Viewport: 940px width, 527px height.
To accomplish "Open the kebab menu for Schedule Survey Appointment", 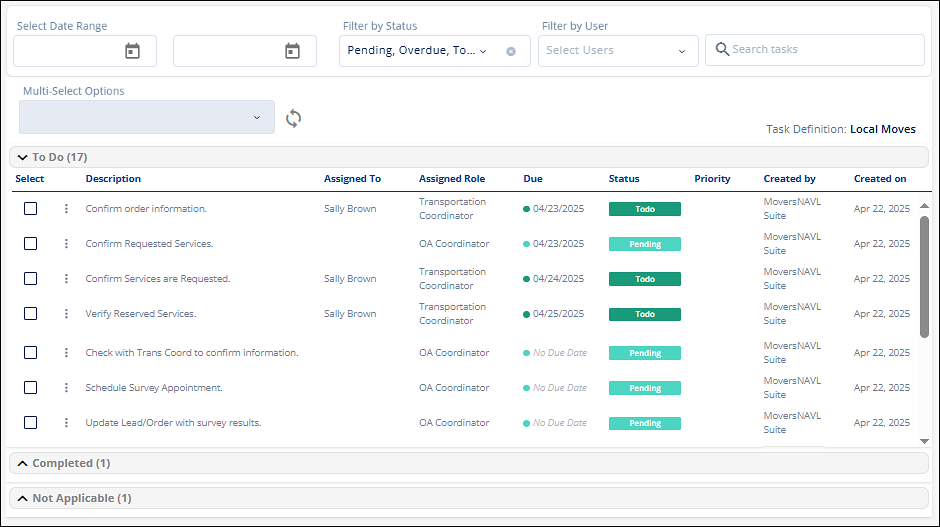I will [x=67, y=388].
